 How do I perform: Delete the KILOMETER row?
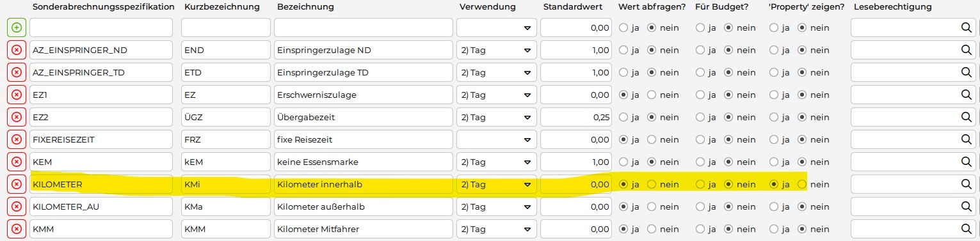(17, 184)
